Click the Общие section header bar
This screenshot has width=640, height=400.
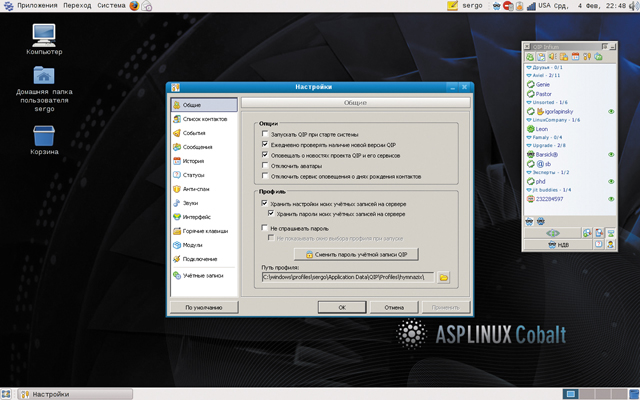pos(356,102)
